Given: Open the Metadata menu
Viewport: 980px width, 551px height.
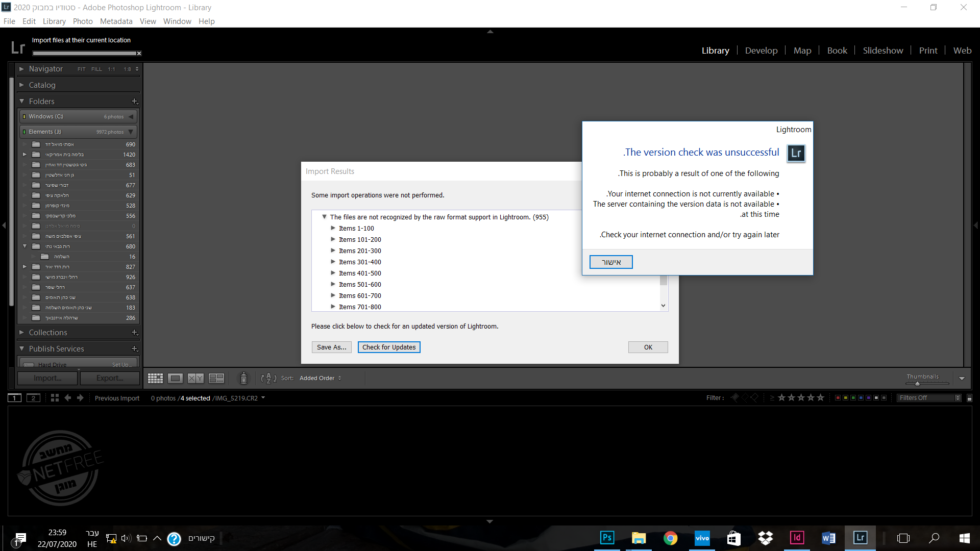Looking at the screenshot, I should [116, 21].
